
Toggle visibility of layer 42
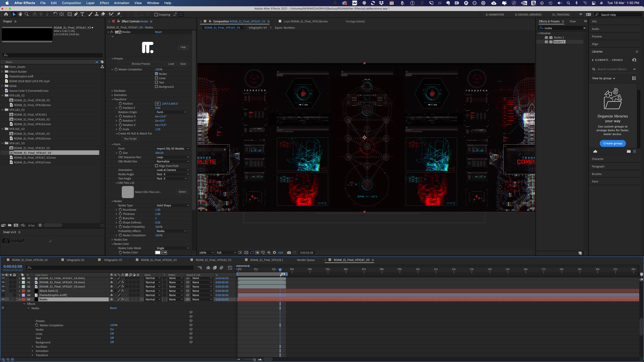coord(3,287)
